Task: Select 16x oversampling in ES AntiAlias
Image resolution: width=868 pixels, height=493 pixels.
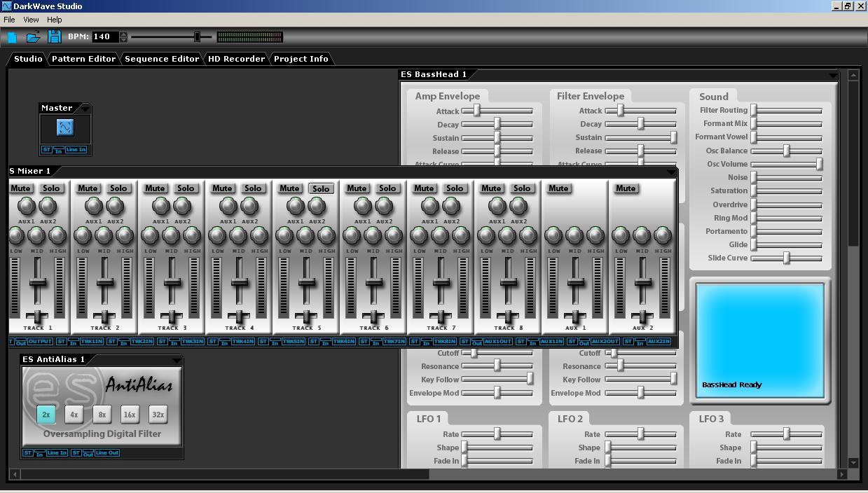Action: coord(130,414)
